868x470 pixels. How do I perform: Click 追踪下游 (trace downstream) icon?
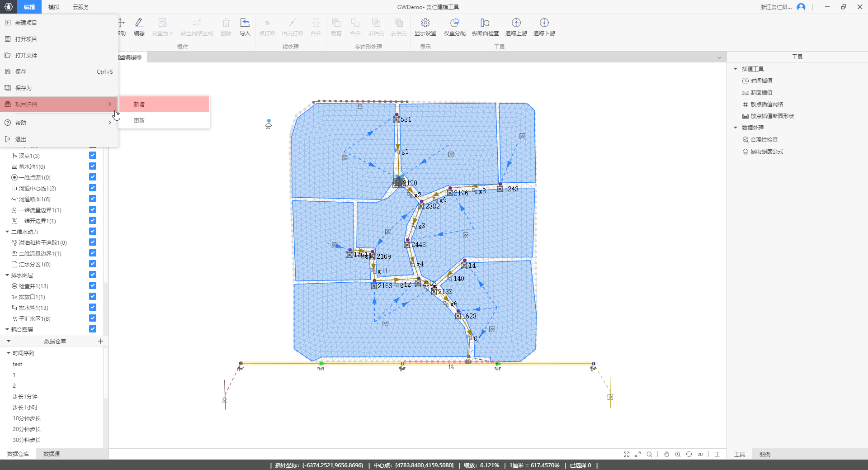click(544, 23)
